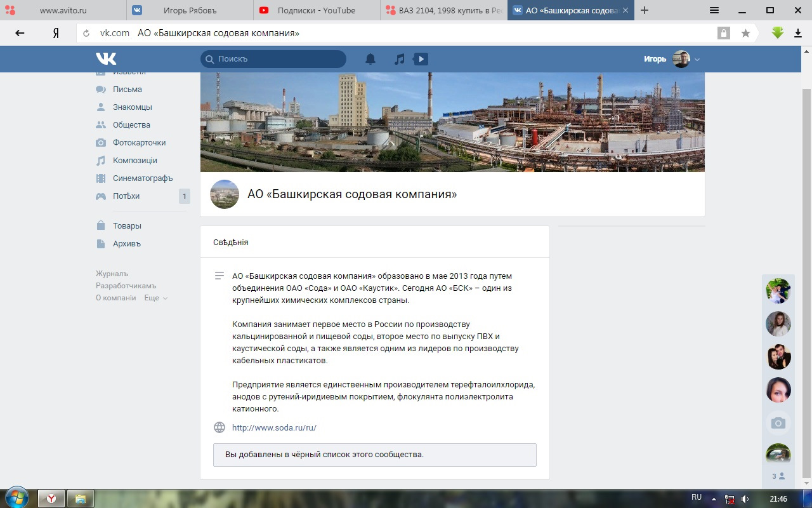Viewport: 812px width, 508px height.
Task: Click the Свѣдѣнія section header
Action: tap(231, 242)
